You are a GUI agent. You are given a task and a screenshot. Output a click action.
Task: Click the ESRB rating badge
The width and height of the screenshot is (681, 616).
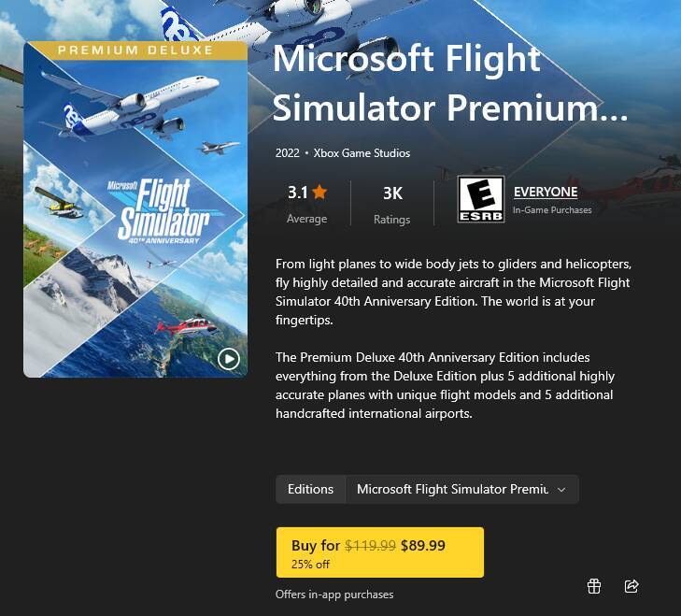[481, 199]
